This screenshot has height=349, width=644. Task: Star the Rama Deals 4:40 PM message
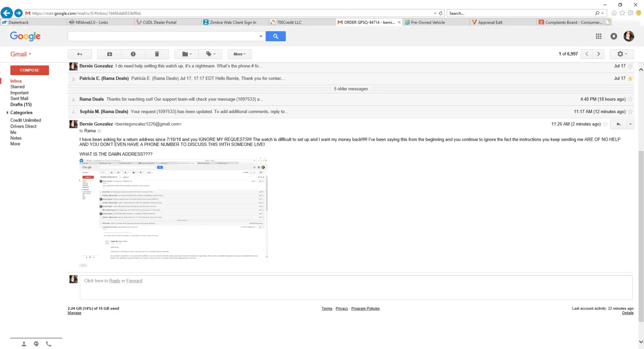tap(630, 100)
